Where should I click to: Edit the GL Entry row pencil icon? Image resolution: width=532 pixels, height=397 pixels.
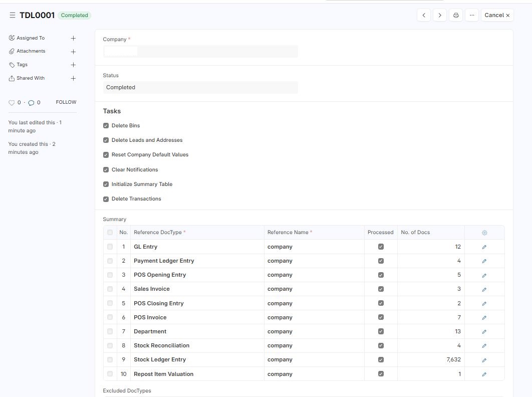(x=484, y=247)
